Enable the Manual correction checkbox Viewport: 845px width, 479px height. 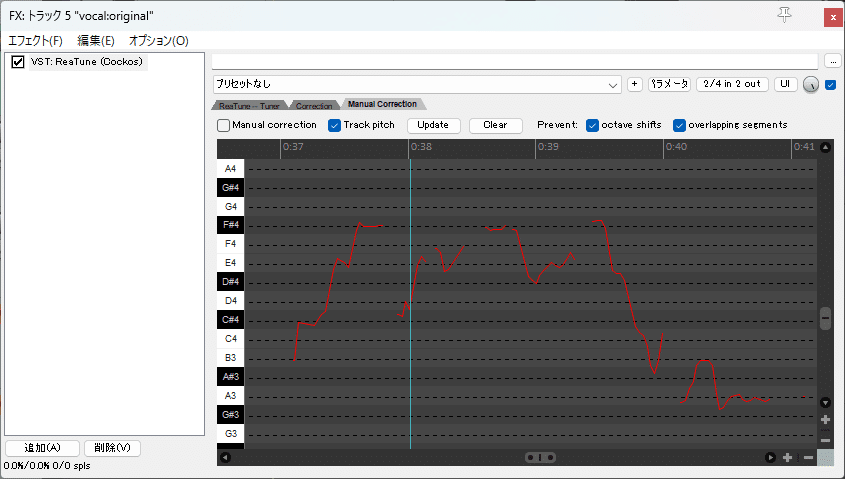point(223,126)
